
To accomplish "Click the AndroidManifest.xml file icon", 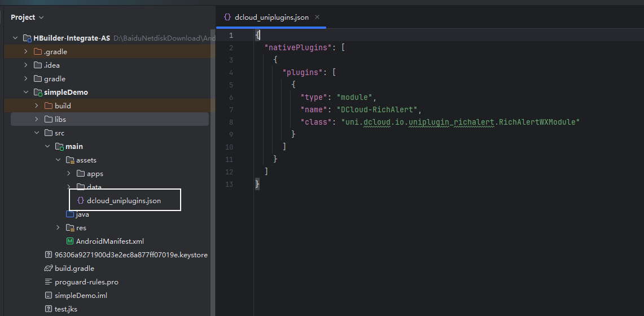I will [x=70, y=242].
